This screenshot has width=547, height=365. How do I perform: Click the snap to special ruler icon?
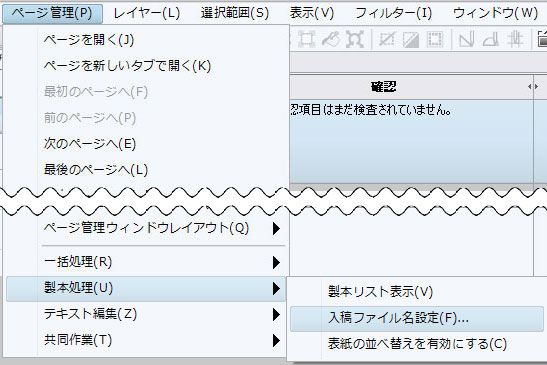pyautogui.click(x=490, y=39)
